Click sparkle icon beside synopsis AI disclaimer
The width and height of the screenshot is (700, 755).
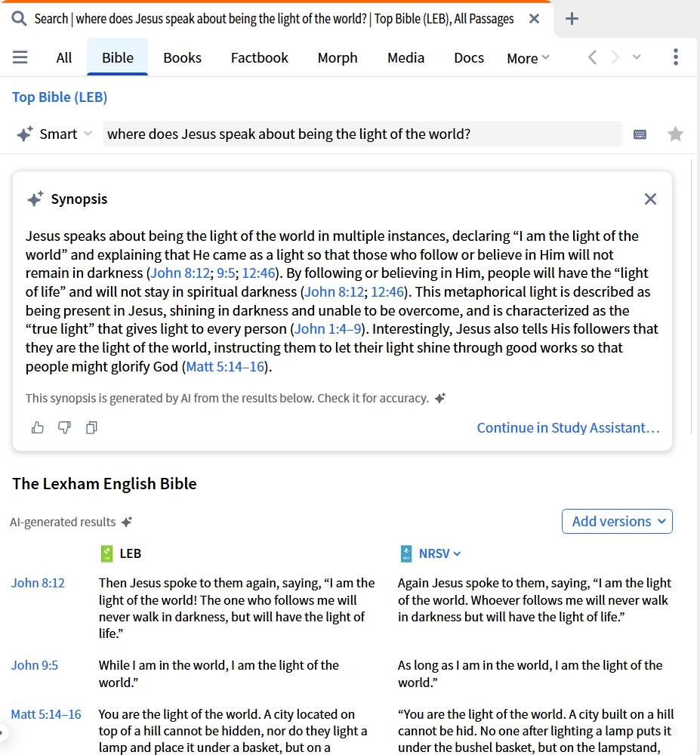(440, 398)
